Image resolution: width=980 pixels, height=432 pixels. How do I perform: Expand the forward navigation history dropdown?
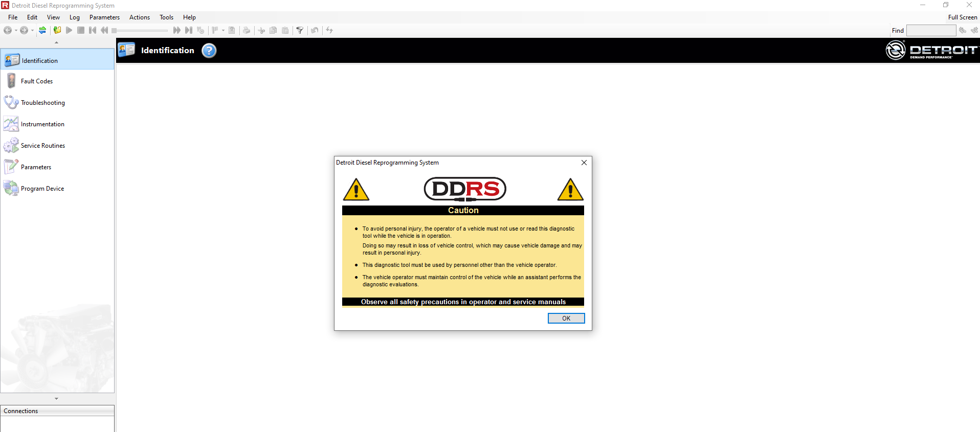[32, 30]
